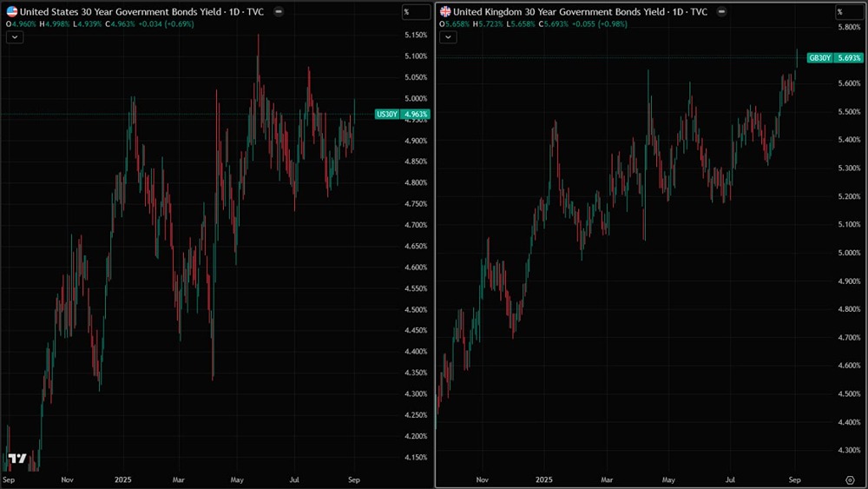Screen dimensions: 868x489
Task: Click the 4.300% level on UK price axis
Action: pyautogui.click(x=849, y=450)
